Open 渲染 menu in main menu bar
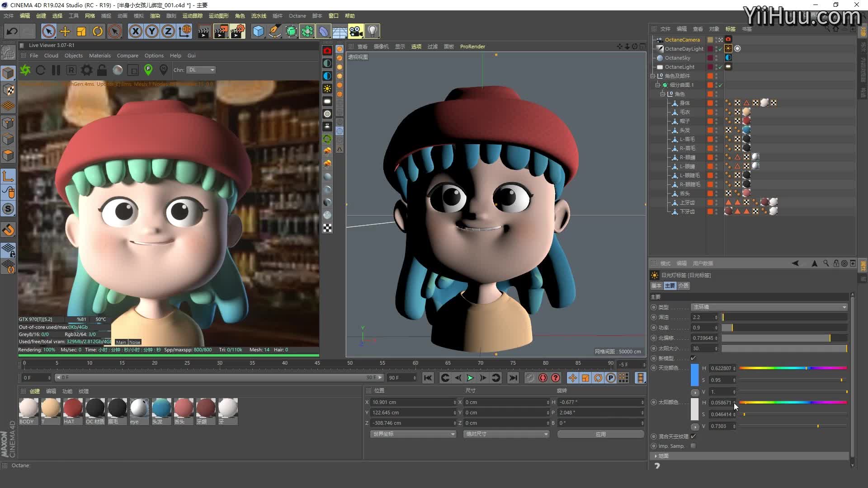This screenshot has height=488, width=868. point(155,16)
